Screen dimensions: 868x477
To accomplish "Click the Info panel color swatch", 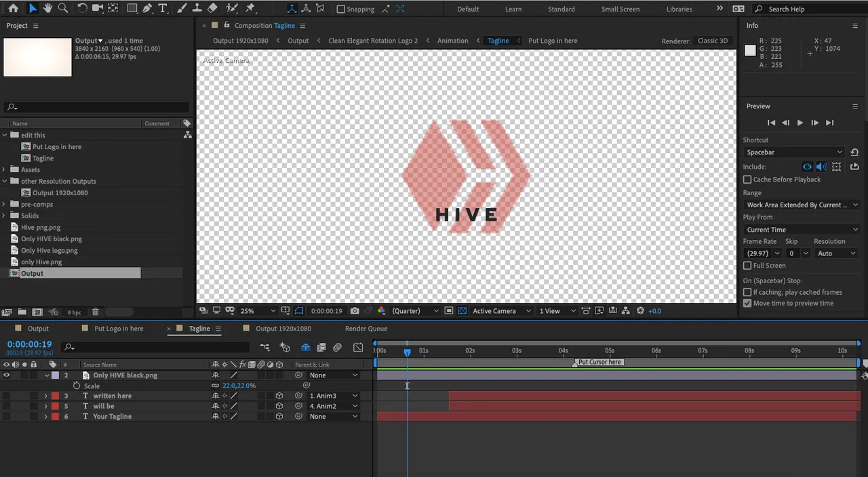I will click(x=750, y=50).
